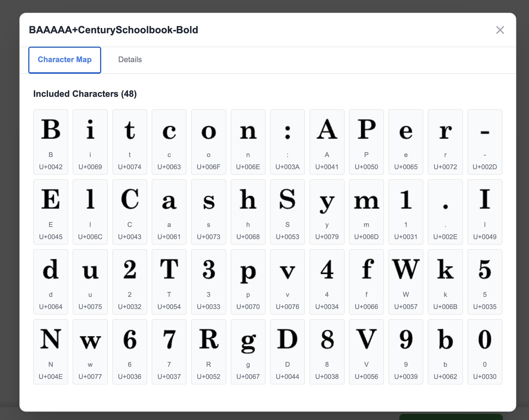Screen dimensions: 529x420
Task: Click the capital B glyph tile
Action: [x=51, y=142]
